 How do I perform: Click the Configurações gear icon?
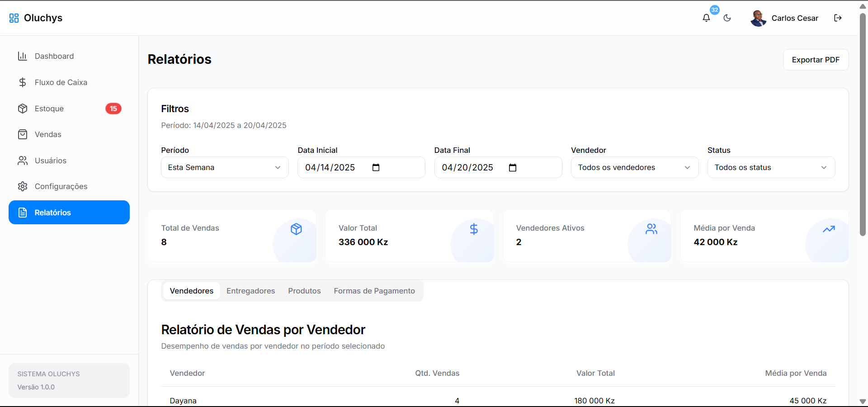click(x=23, y=186)
